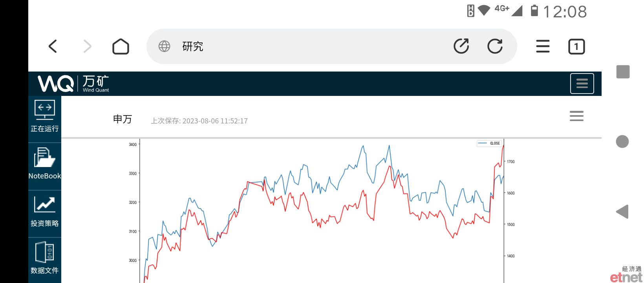Screen dimensions: 644x283
Task: Open the browser home page icon
Action: click(121, 46)
